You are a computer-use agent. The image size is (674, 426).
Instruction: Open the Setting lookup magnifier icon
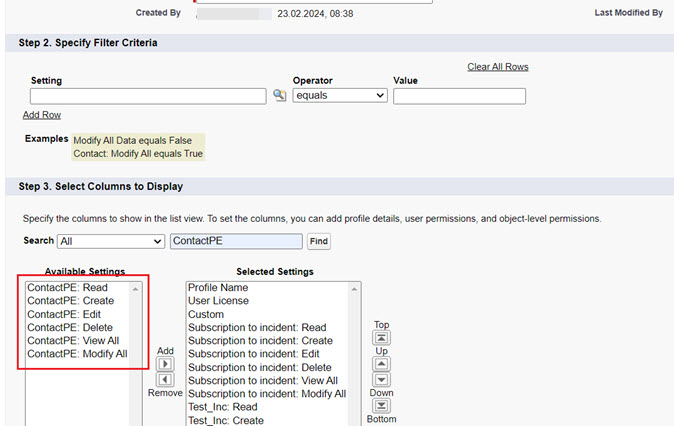pyautogui.click(x=279, y=95)
